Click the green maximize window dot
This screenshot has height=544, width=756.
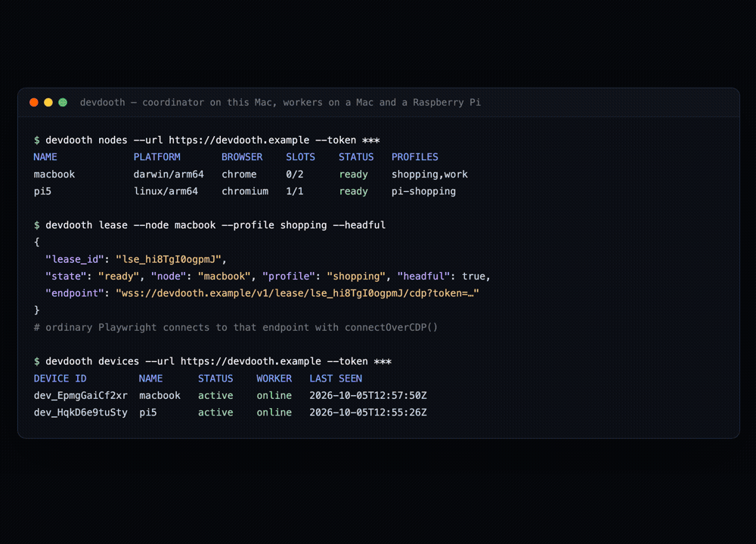pyautogui.click(x=63, y=102)
